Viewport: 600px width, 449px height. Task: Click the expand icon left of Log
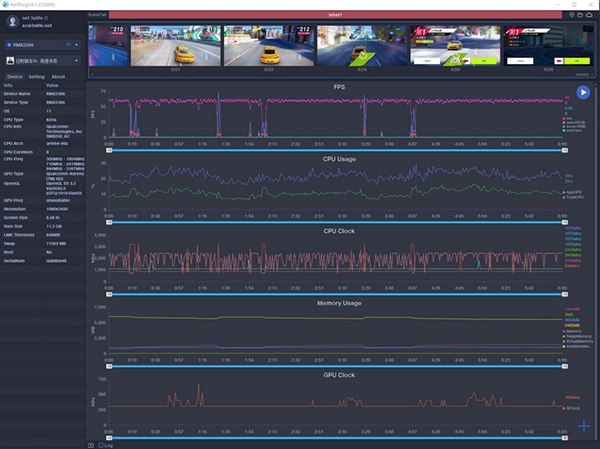91,444
